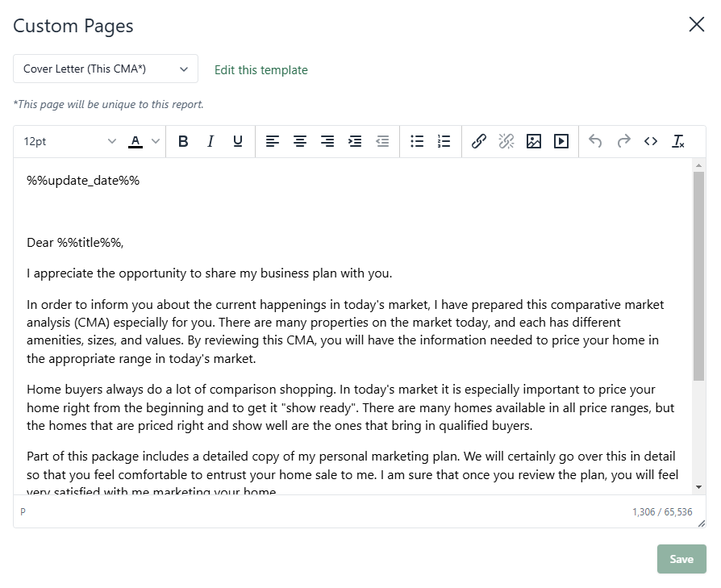This screenshot has height=588, width=721.
Task: Insert a media video element
Action: 561,141
